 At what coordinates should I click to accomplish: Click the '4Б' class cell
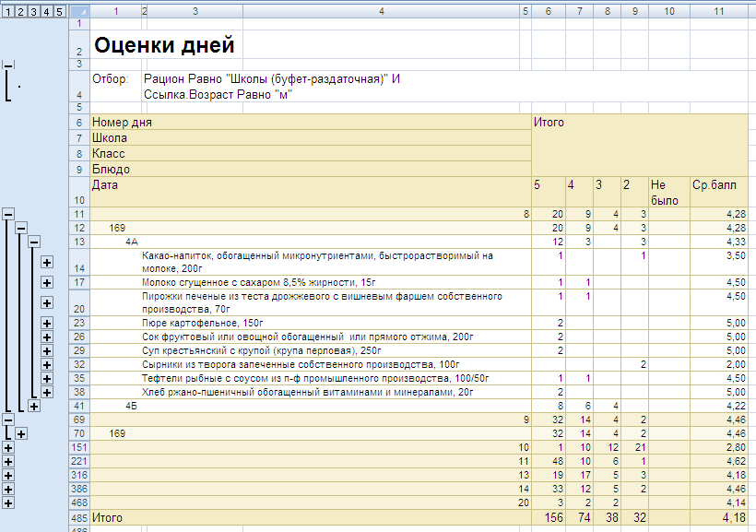132,406
